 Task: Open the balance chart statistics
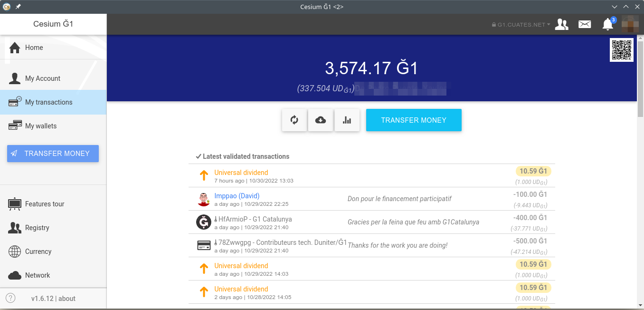[x=347, y=120]
